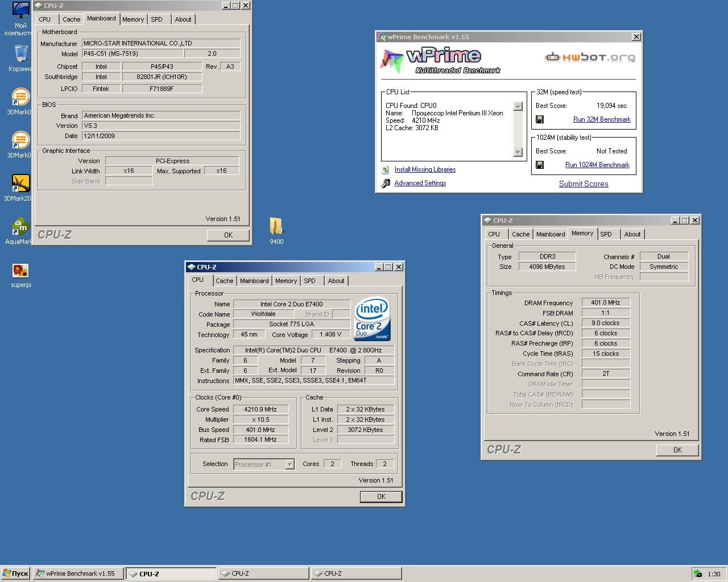Click the Advanced Settings wrench icon
This screenshot has height=582, width=728.
tap(386, 183)
